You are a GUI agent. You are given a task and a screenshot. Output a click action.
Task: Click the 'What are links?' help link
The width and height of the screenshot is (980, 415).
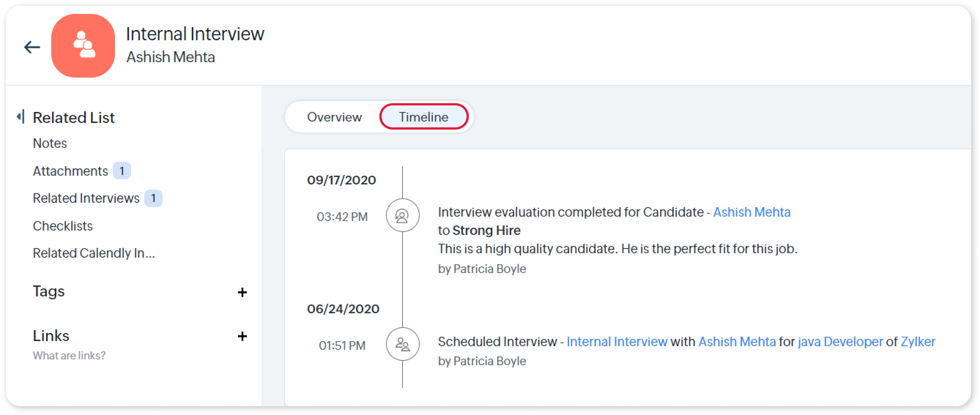69,355
